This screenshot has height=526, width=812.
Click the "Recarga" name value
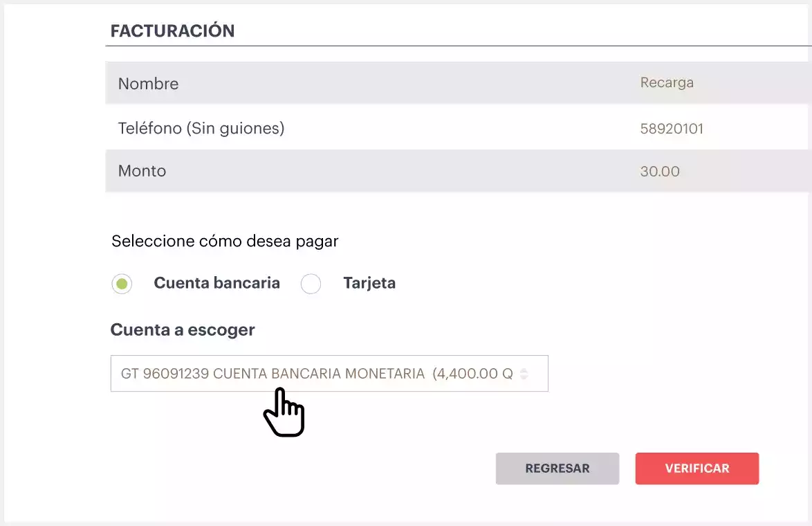667,83
